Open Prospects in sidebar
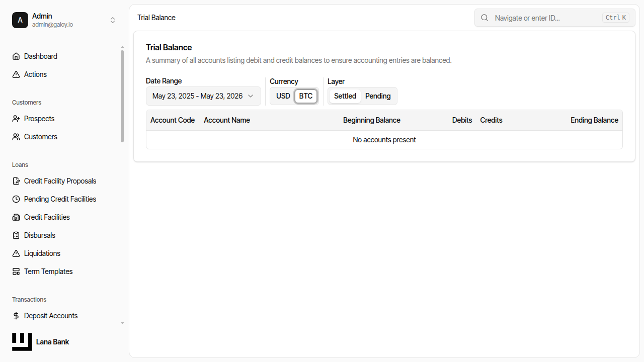The height and width of the screenshot is (362, 644). pyautogui.click(x=64, y=119)
